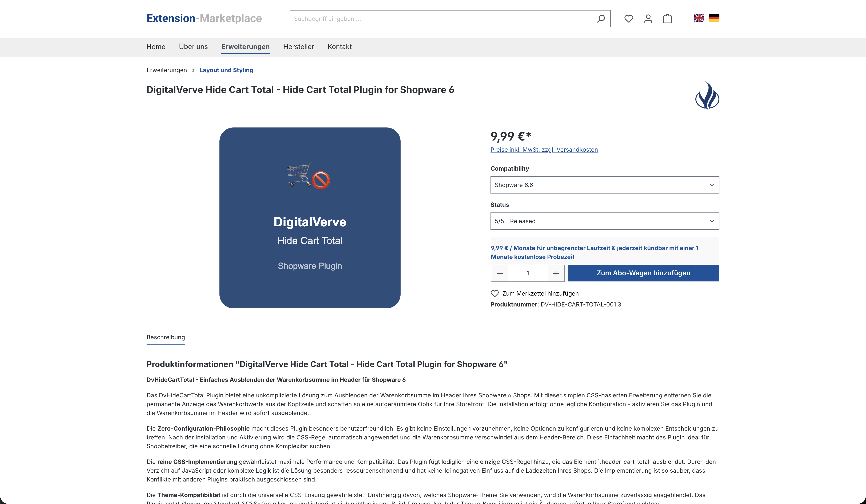Viewport: 866px width, 504px height.
Task: Open the wishlist heart icon in header
Action: pyautogui.click(x=628, y=19)
